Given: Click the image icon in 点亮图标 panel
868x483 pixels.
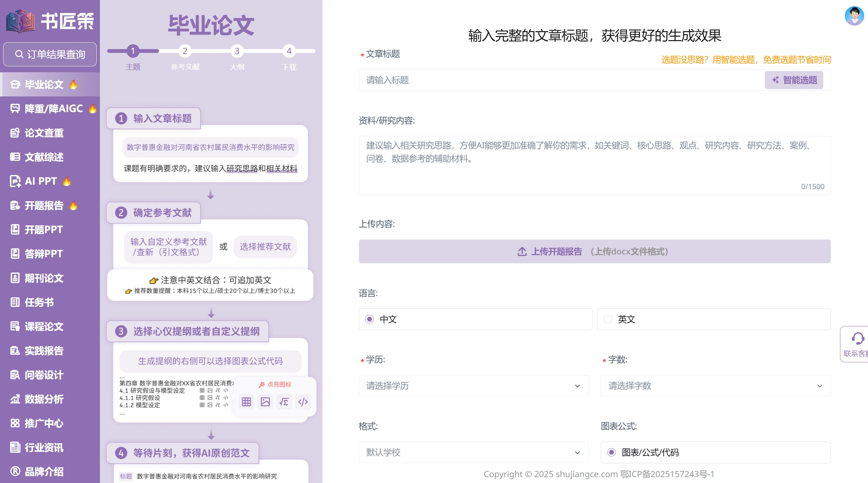Looking at the screenshot, I should coord(265,402).
